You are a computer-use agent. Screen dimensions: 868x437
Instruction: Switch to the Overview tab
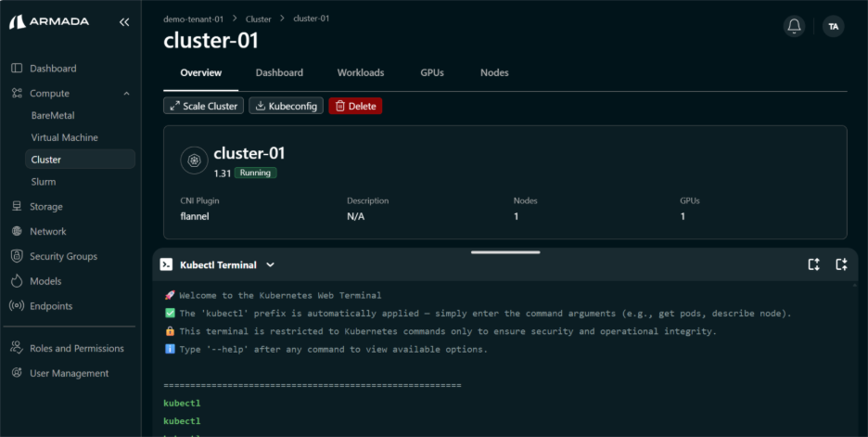tap(201, 72)
